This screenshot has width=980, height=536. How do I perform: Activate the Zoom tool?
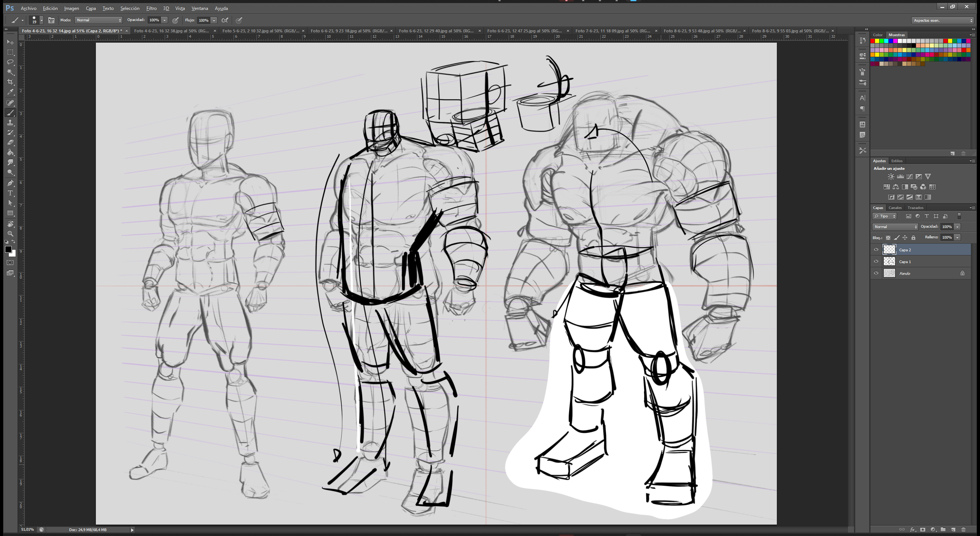(10, 233)
